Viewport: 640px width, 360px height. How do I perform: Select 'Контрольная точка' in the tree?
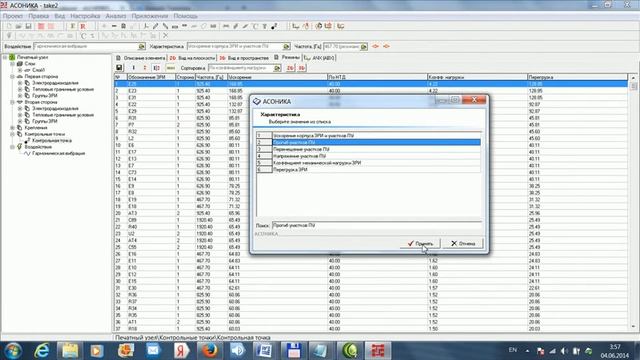[52, 140]
